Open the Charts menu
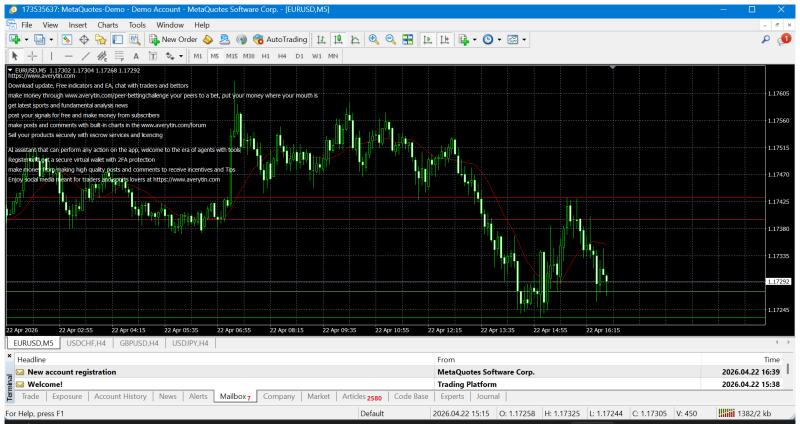Screen dimensions: 800x424 tap(108, 25)
